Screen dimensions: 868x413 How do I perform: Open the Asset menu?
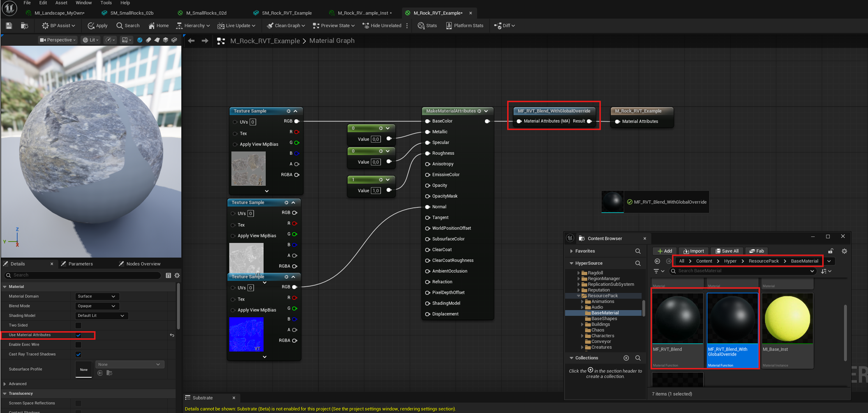[61, 3]
